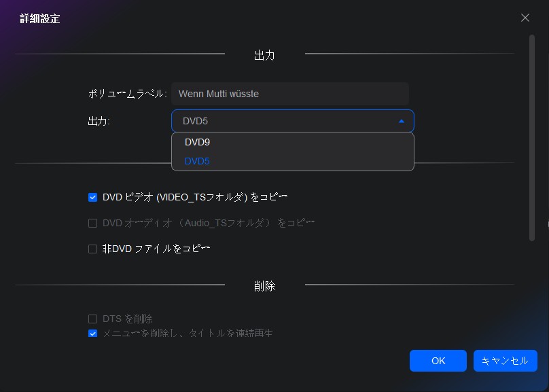Click the キャンセル button
The width and height of the screenshot is (549, 392).
(506, 361)
